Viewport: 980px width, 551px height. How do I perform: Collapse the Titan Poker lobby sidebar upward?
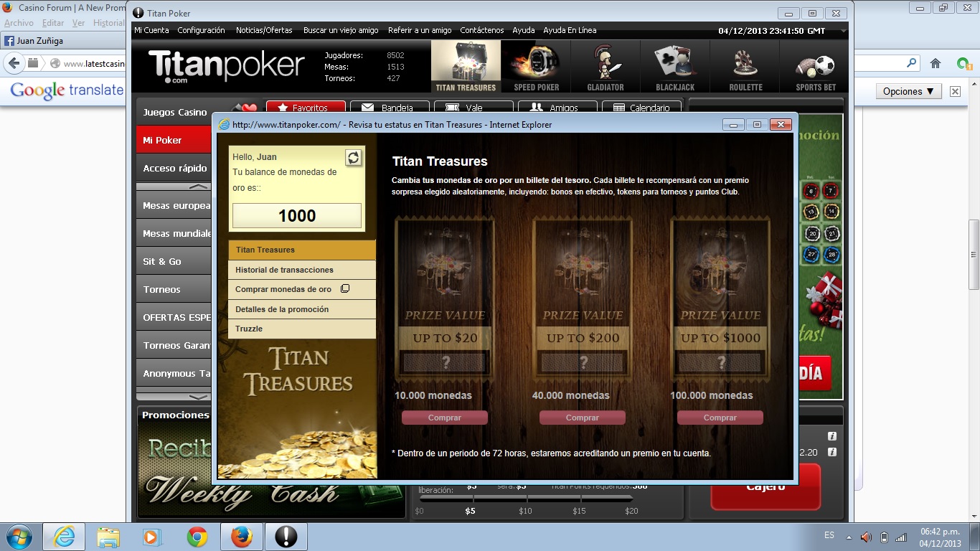pyautogui.click(x=198, y=187)
